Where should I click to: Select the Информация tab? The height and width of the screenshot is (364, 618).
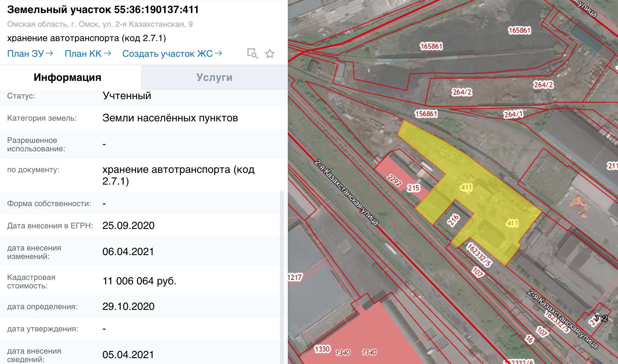[x=67, y=78]
